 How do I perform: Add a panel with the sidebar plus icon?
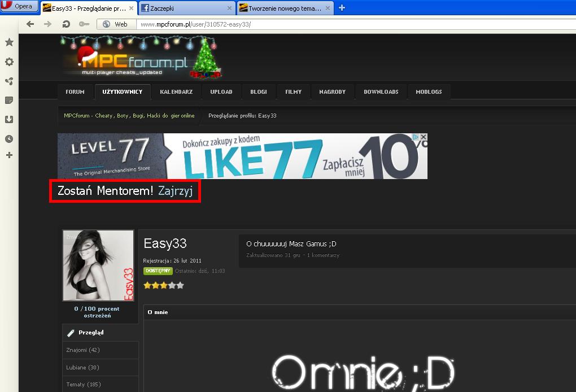[x=9, y=155]
